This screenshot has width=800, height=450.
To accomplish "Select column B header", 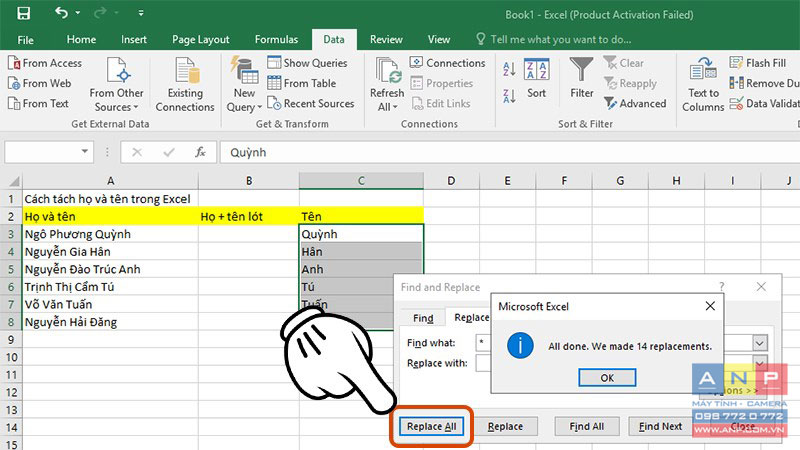I will coord(248,181).
